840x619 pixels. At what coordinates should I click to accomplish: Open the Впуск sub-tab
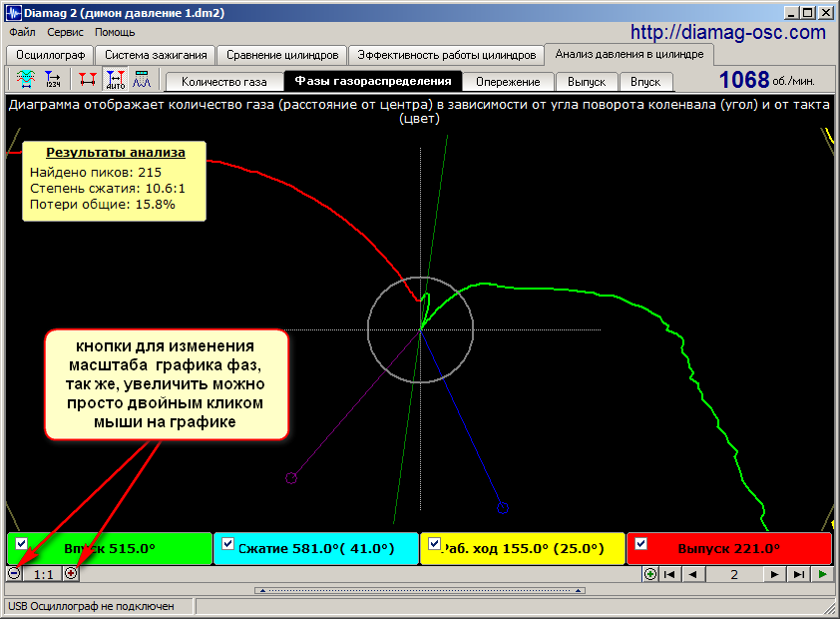pyautogui.click(x=645, y=82)
